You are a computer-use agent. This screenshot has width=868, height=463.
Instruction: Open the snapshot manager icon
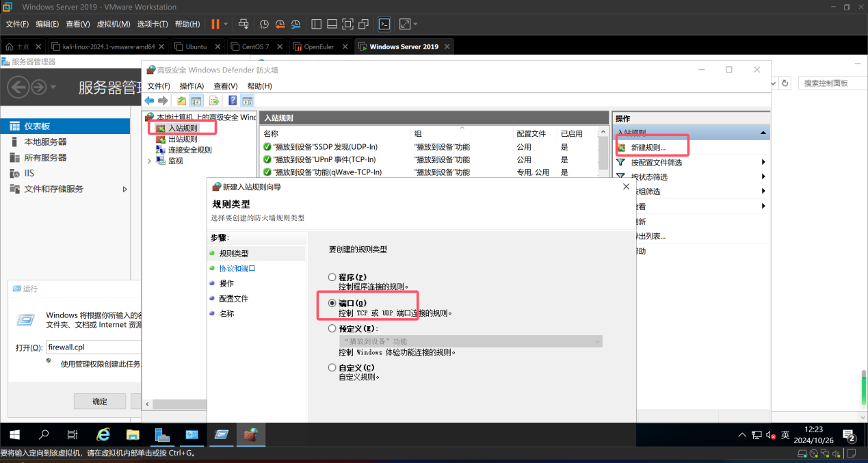click(x=295, y=24)
